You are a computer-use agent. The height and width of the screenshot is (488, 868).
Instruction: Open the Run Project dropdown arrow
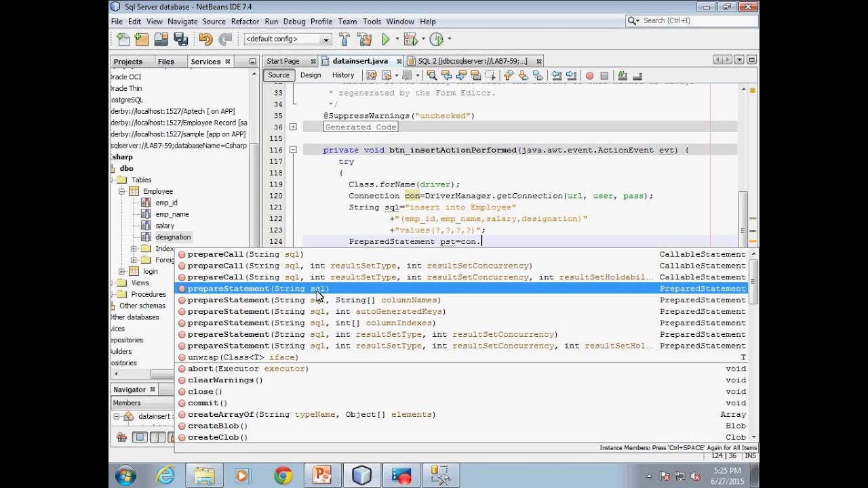(396, 39)
